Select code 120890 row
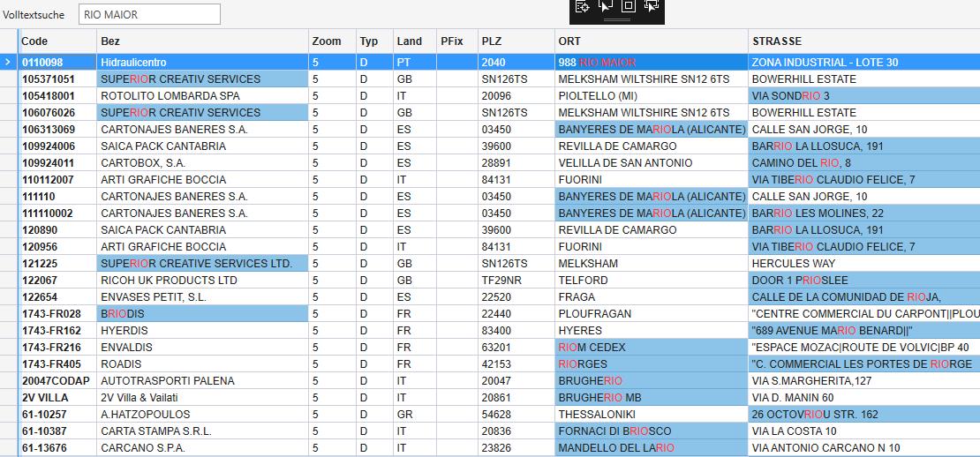 click(57, 229)
